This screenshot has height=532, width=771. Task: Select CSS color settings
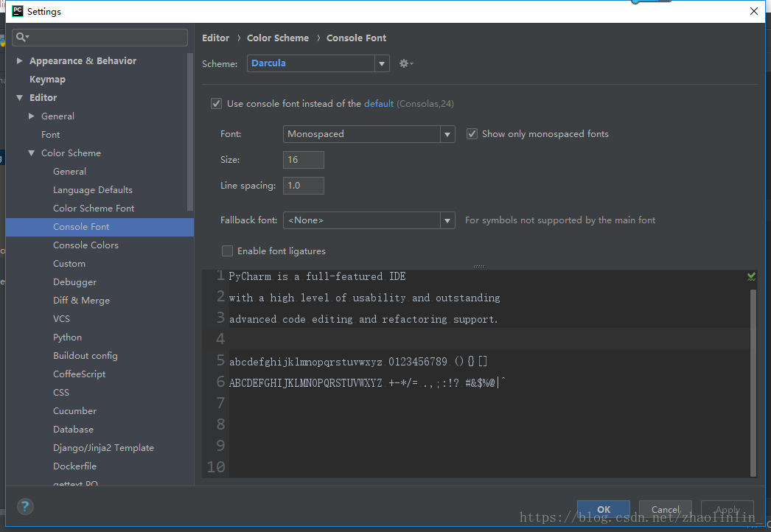61,392
